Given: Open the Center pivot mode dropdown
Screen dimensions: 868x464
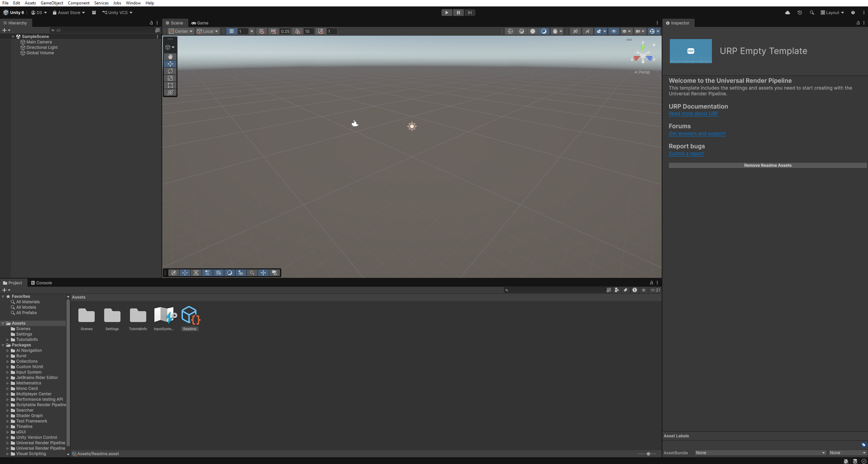Looking at the screenshot, I should pyautogui.click(x=180, y=31).
